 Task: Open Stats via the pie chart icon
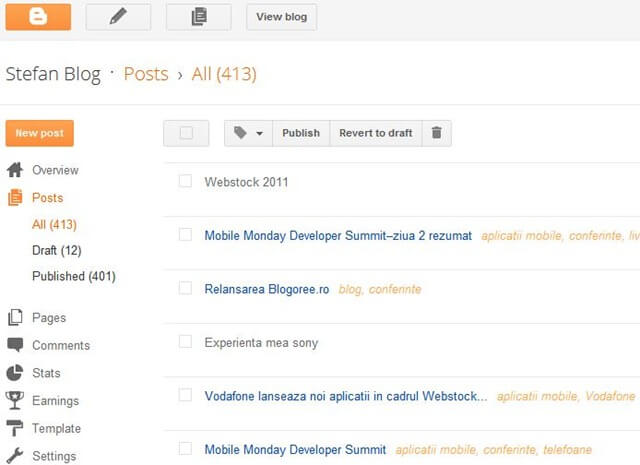(15, 373)
